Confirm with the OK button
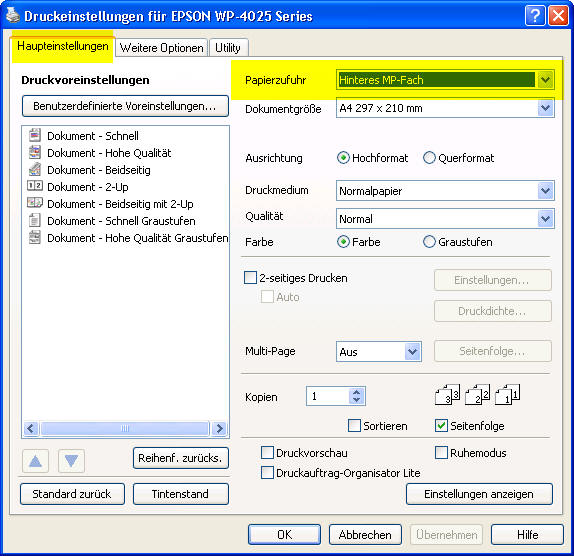This screenshot has width=574, height=556. pyautogui.click(x=284, y=535)
